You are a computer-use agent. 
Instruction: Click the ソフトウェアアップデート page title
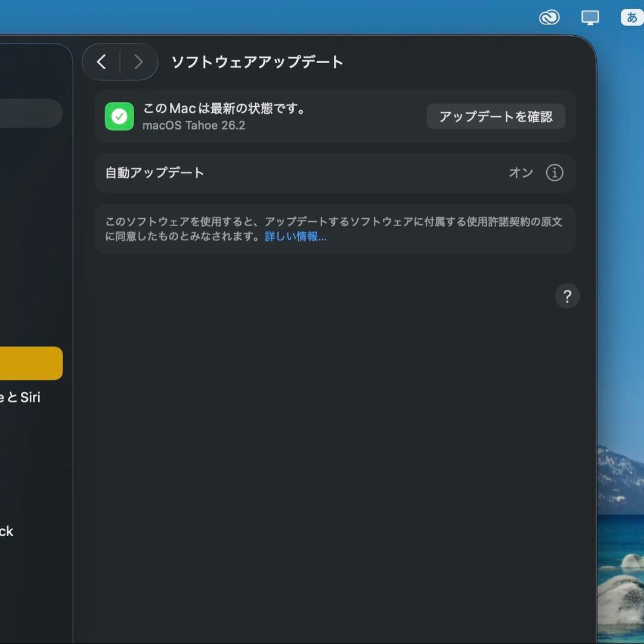click(257, 62)
